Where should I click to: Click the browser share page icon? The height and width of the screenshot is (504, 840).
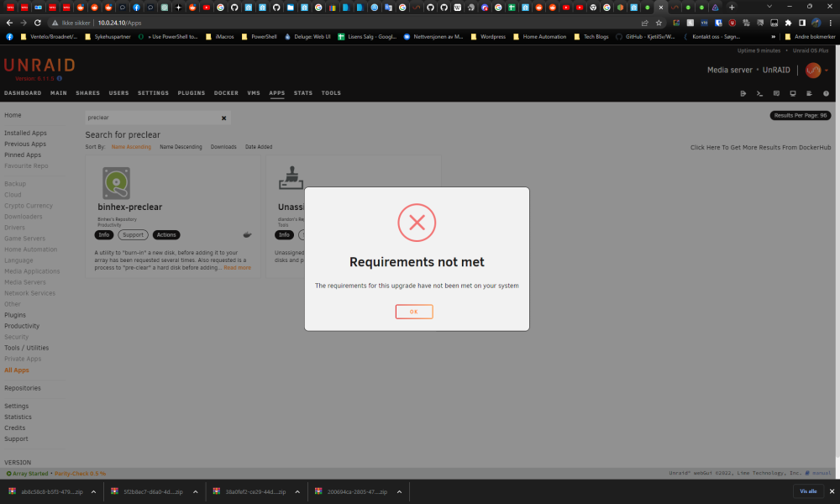[x=645, y=23]
